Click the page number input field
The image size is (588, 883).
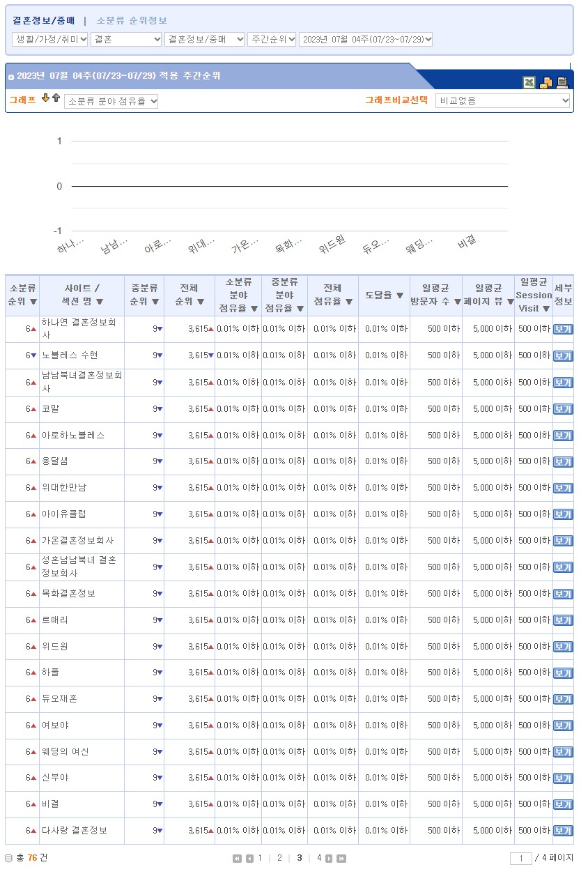pos(520,859)
